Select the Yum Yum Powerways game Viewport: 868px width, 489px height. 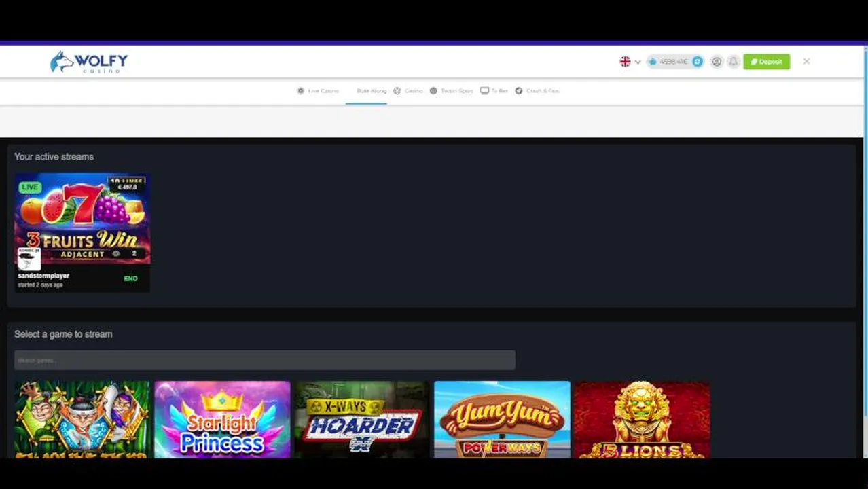tap(502, 420)
